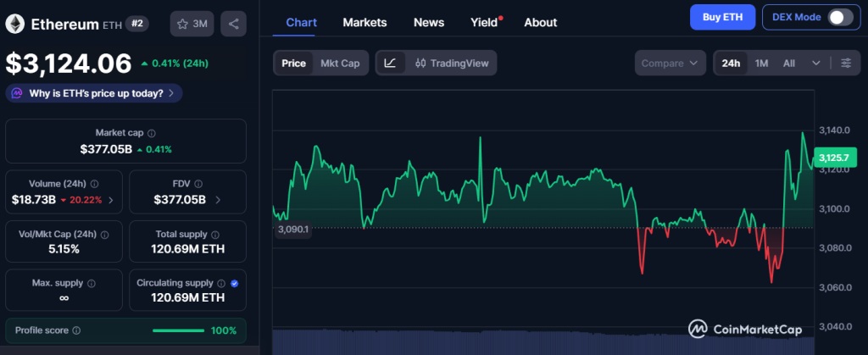868x355 pixels.
Task: Click the Ethereum logo icon
Action: tap(15, 24)
